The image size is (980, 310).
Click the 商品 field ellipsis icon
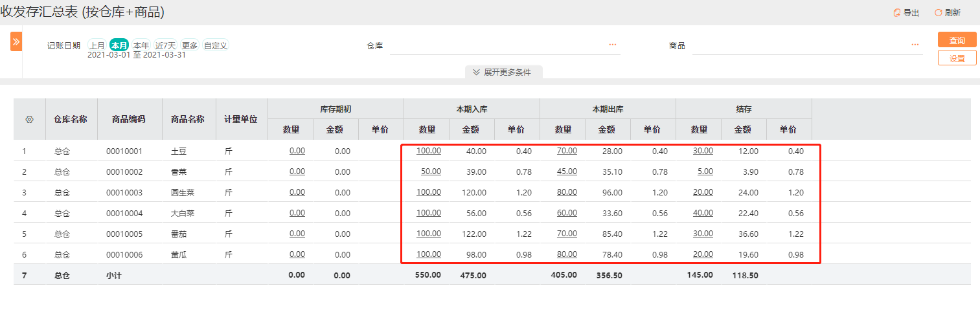pos(915,45)
